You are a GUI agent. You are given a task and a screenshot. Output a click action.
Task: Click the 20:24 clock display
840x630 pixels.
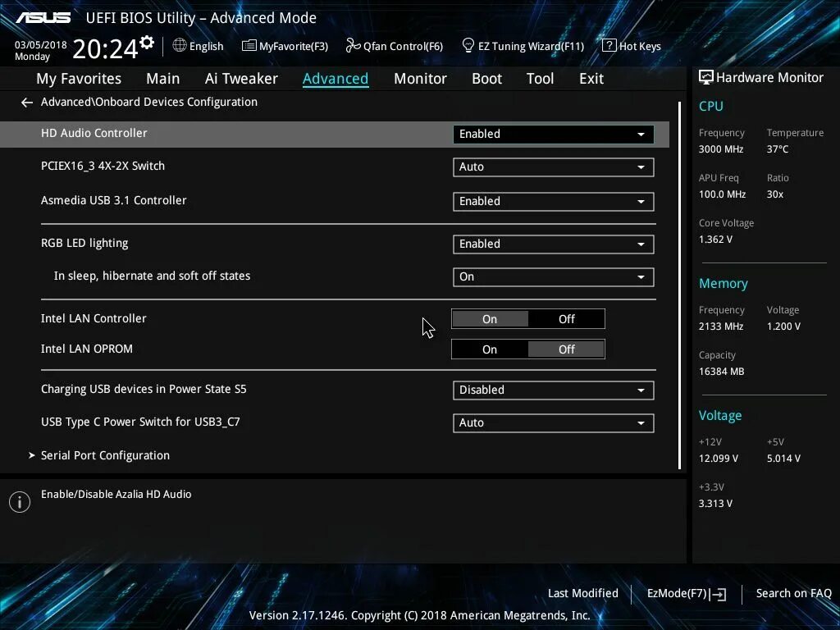105,48
